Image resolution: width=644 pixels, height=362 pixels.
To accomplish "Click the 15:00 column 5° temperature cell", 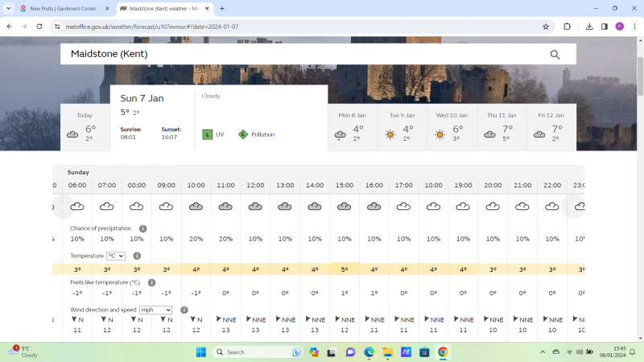I will point(345,269).
